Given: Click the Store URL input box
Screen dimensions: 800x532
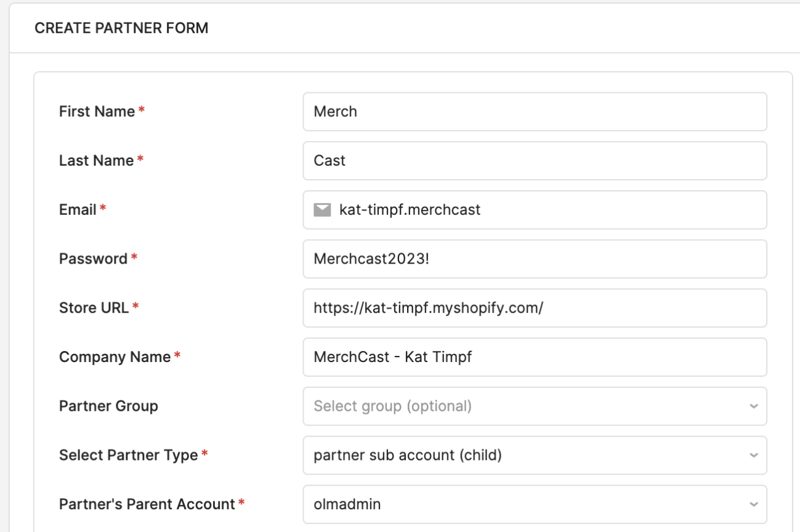Looking at the screenshot, I should (535, 308).
